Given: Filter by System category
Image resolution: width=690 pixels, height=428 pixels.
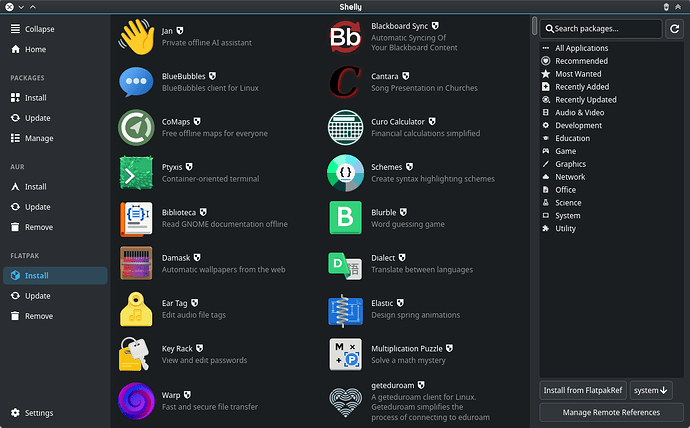Looking at the screenshot, I should (611, 216).
